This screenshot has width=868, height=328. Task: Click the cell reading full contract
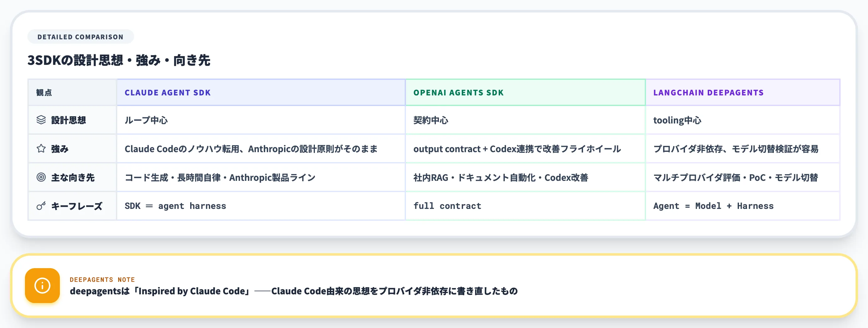pyautogui.click(x=525, y=206)
